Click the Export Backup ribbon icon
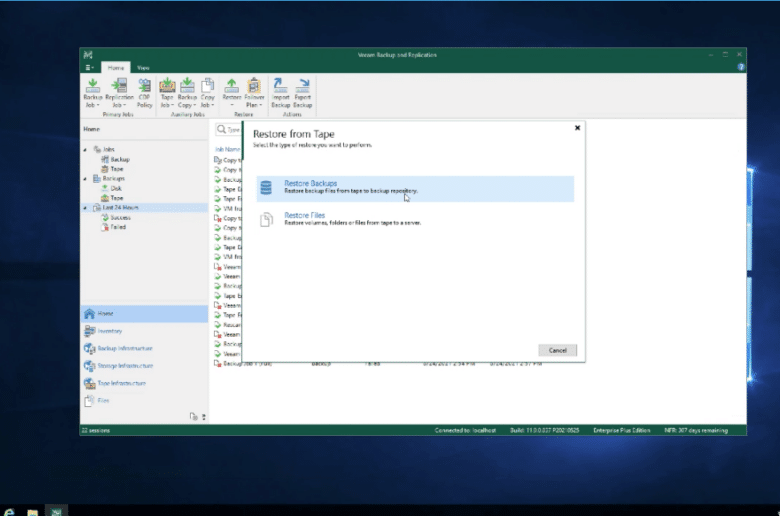Screen dimensions: 780x516 pyautogui.click(x=302, y=93)
